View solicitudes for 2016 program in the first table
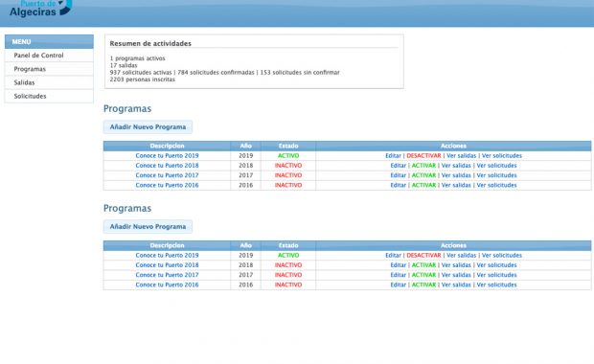 pyautogui.click(x=496, y=185)
